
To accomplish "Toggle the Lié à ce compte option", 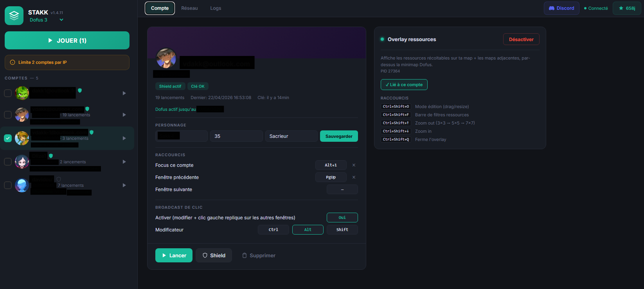I will coord(404,85).
